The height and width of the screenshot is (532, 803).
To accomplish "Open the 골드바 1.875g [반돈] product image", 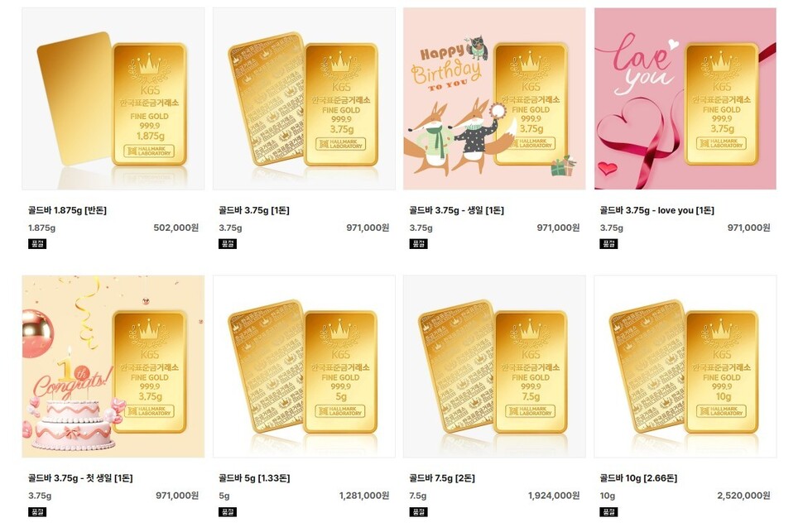I will [x=113, y=98].
